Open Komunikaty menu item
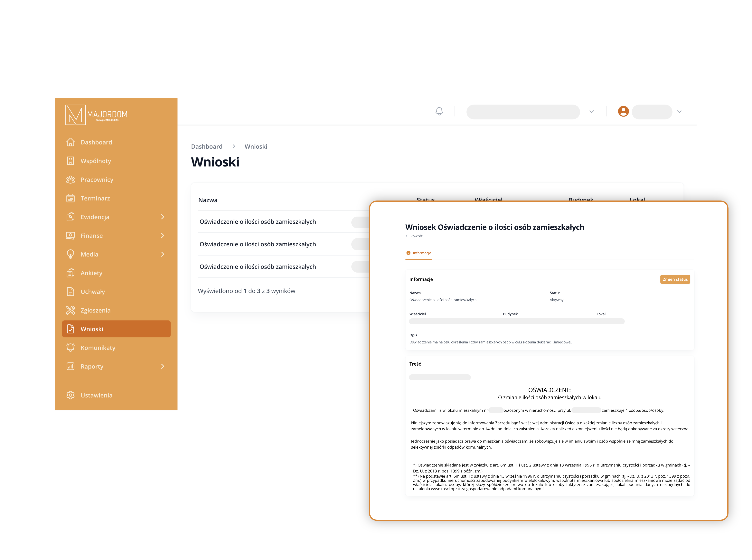 pyautogui.click(x=116, y=348)
